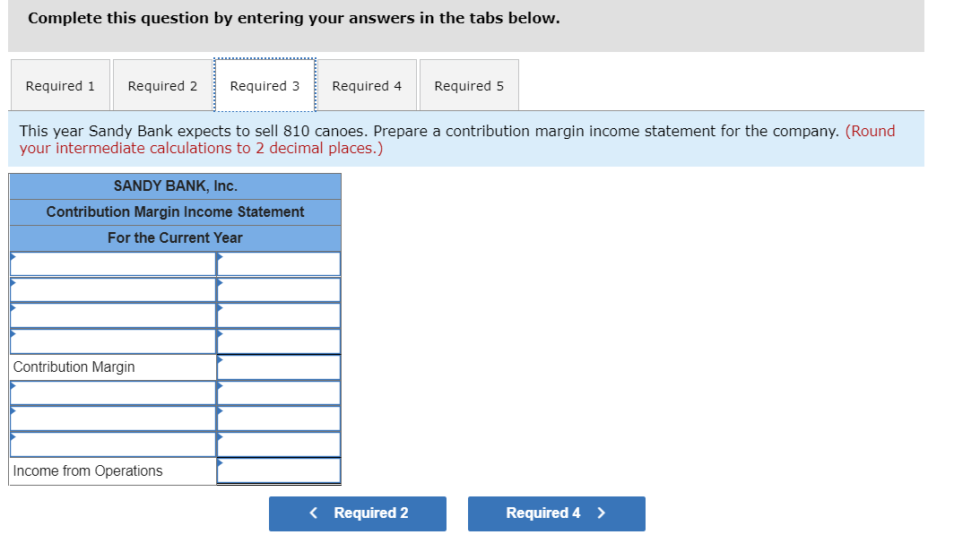
Task: Open the label dropdown below Contribution Margin
Action: 112,392
